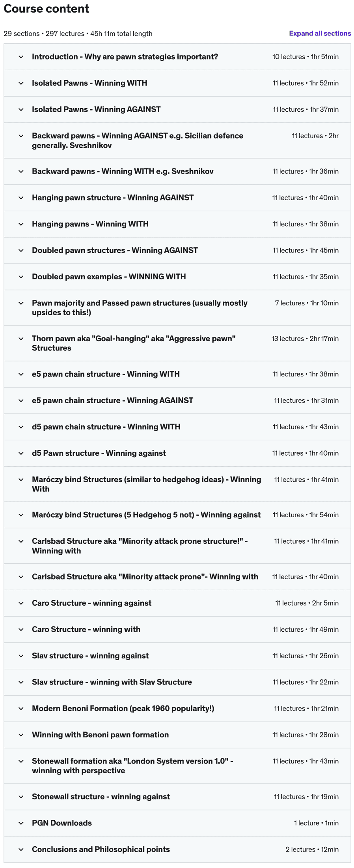Viewport: 354px width, 868px height.
Task: Open d5 Pawn structure - Winning against
Action: [99, 453]
